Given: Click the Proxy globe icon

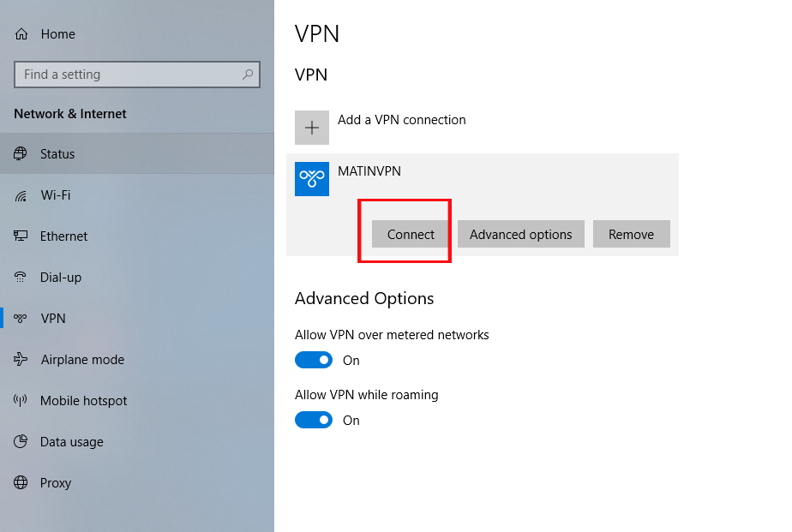Looking at the screenshot, I should tap(21, 483).
